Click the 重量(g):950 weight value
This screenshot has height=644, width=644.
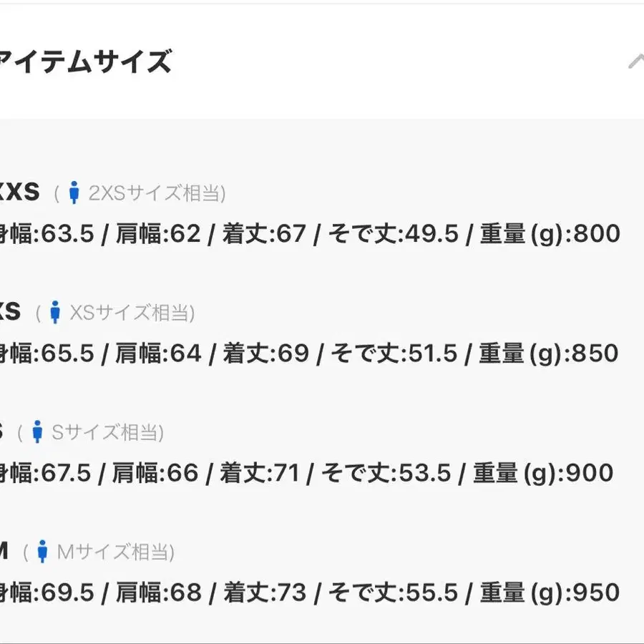(x=548, y=592)
